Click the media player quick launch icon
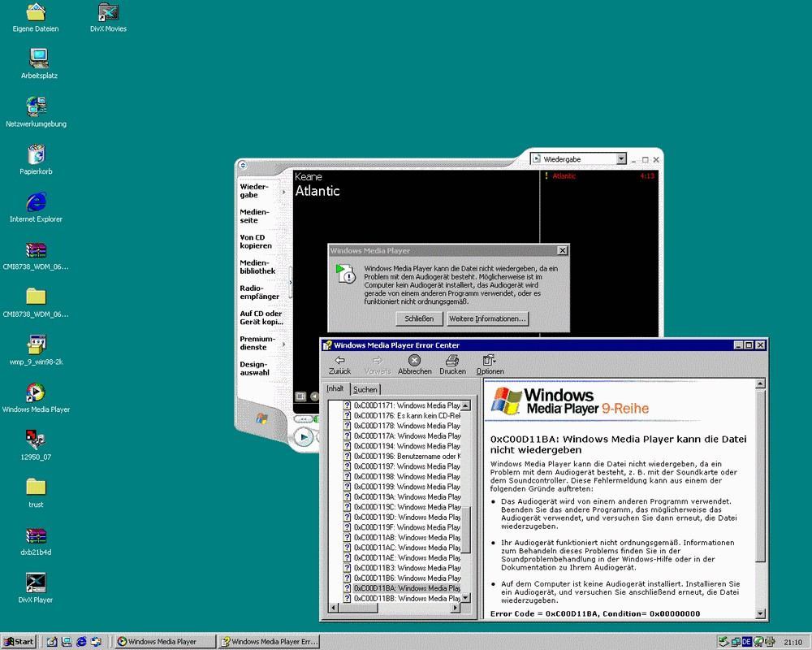 [x=97, y=641]
